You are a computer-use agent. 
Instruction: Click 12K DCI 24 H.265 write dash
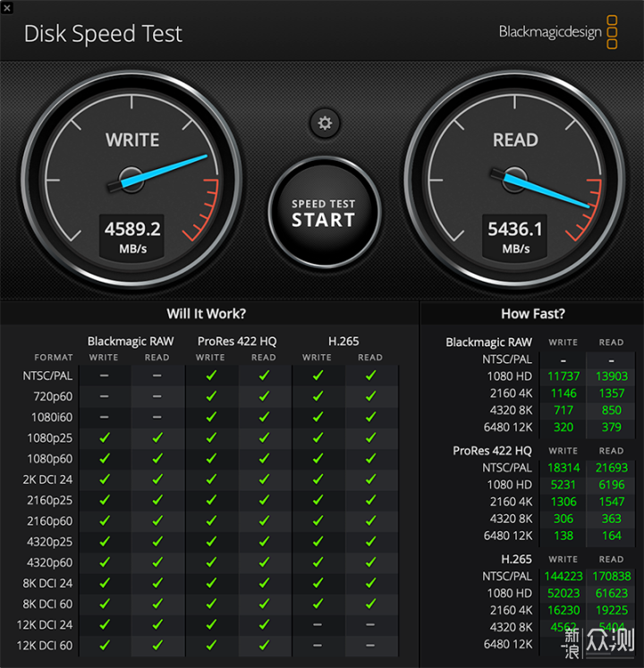pos(318,624)
